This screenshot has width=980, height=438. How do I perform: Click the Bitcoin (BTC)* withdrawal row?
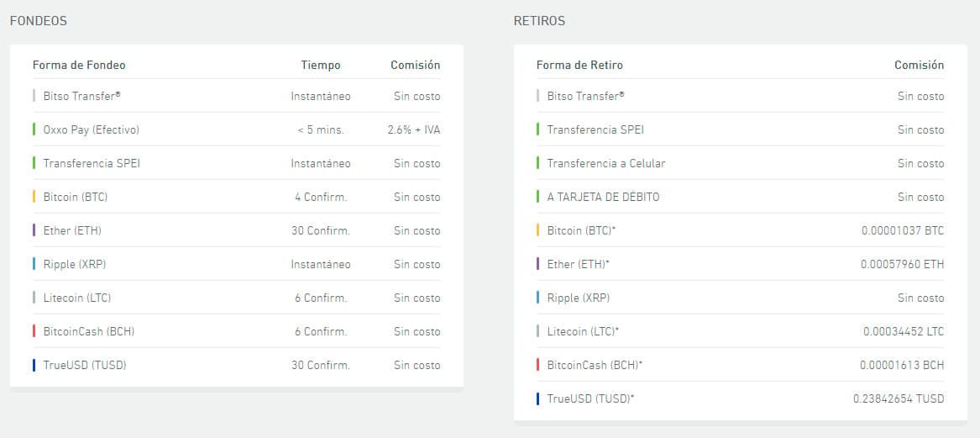point(582,230)
